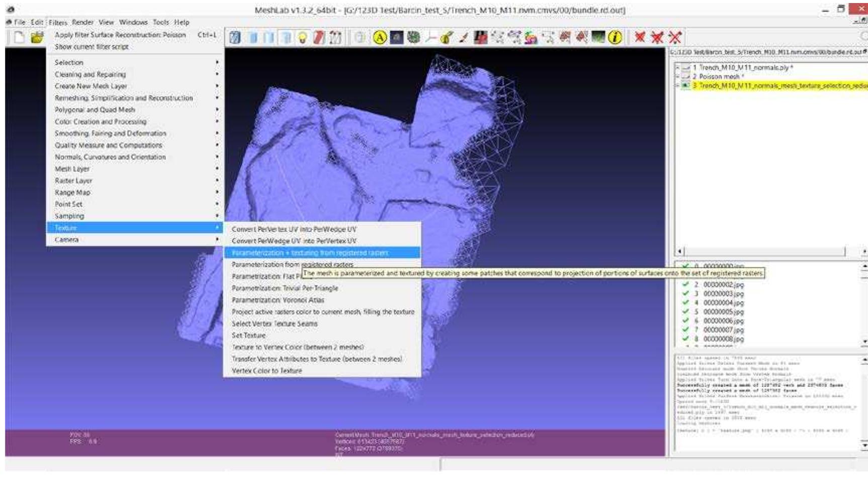Select the Z-painting brush tool
This screenshot has width=868, height=480.
pos(462,36)
